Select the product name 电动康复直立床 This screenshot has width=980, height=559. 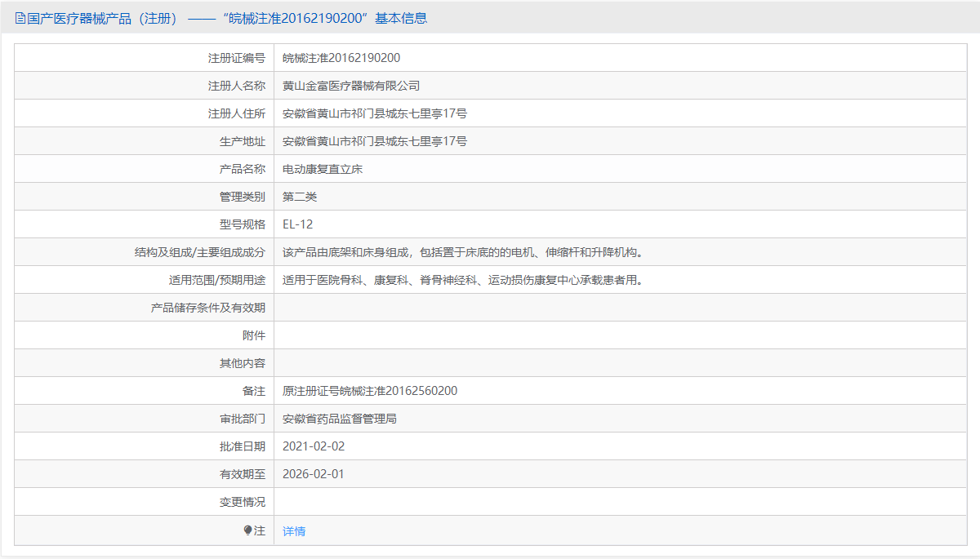tap(322, 168)
